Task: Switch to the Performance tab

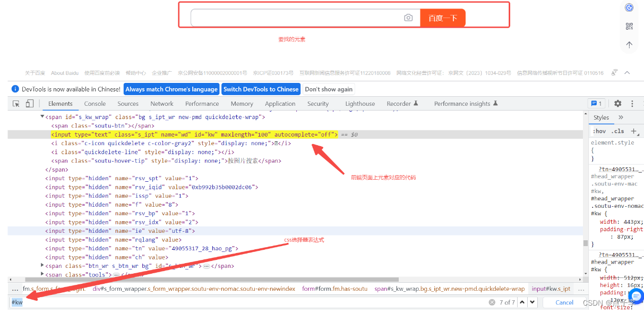Action: click(202, 104)
